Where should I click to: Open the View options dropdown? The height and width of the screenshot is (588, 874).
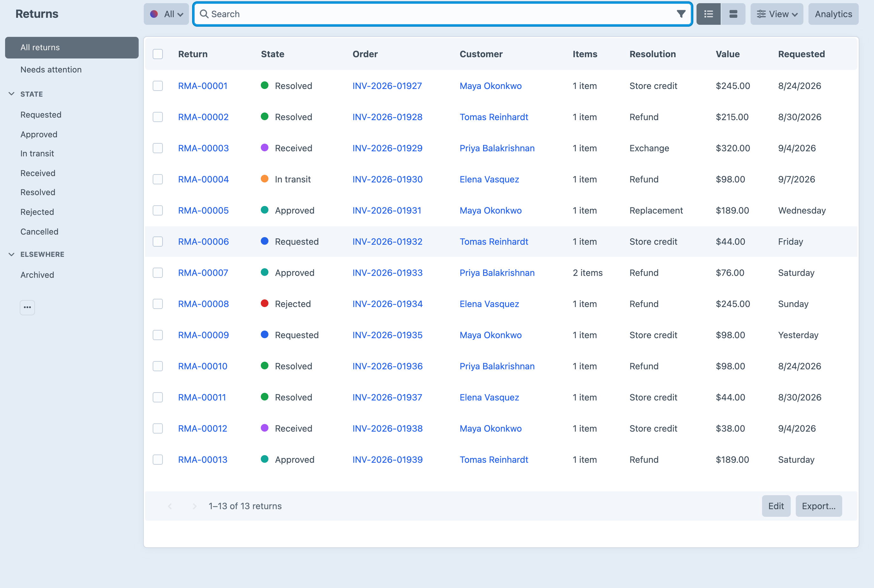(x=777, y=14)
